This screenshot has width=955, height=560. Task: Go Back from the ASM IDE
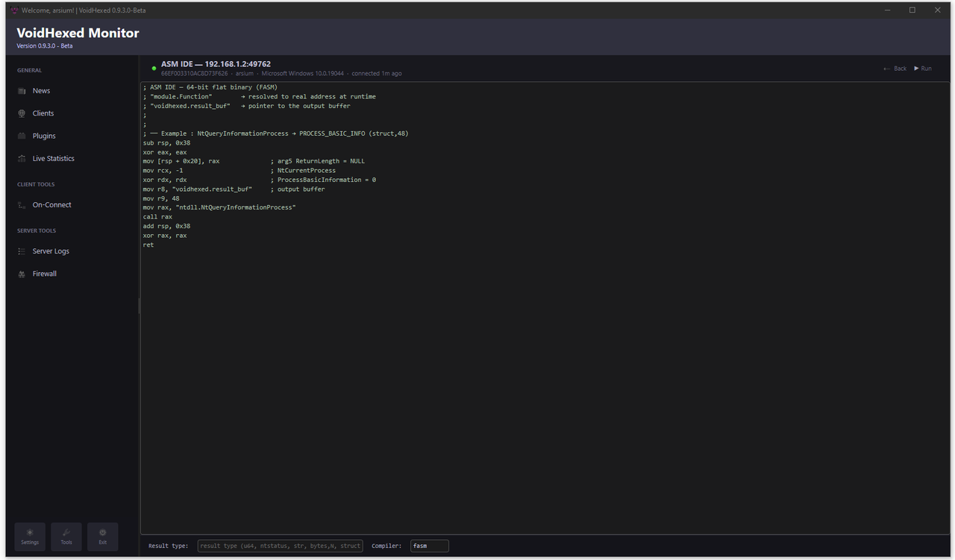pyautogui.click(x=895, y=69)
